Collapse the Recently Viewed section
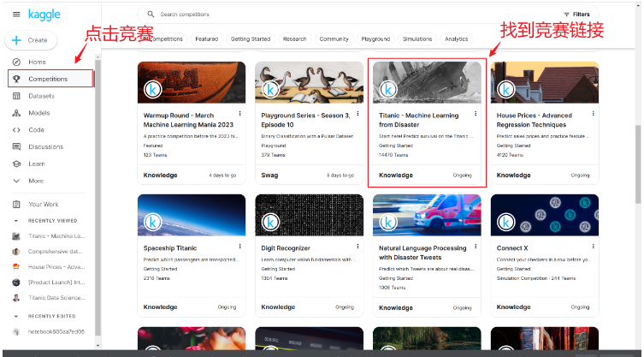Viewport: 644px width, 357px height. 16,220
